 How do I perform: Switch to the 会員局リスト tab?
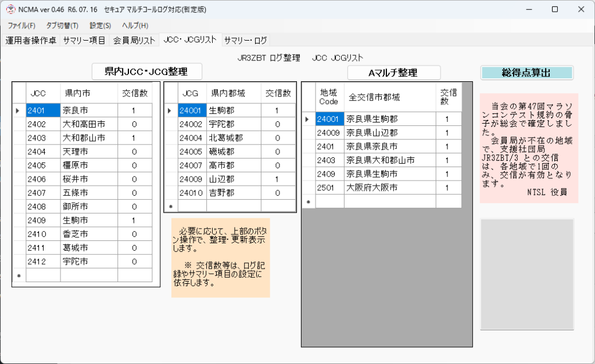pyautogui.click(x=134, y=40)
